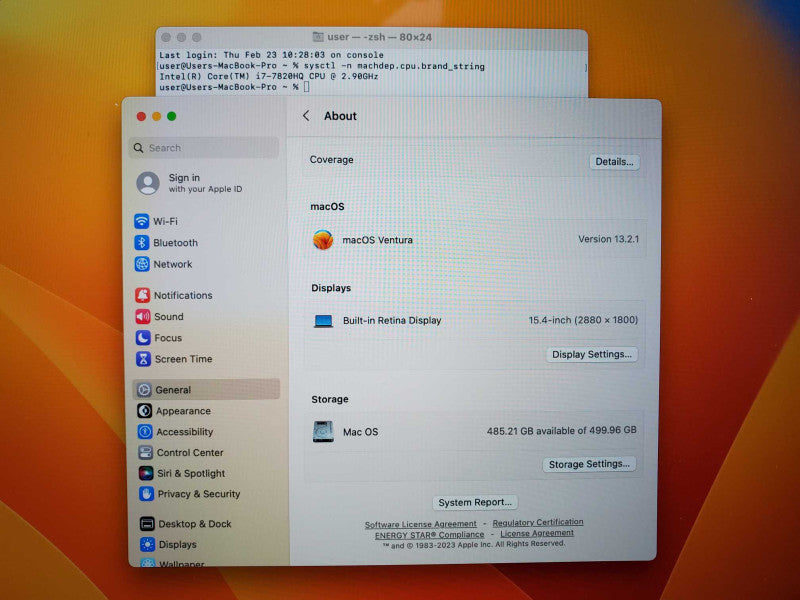Open Storage Settings
Viewport: 800px width, 600px height.
point(589,464)
